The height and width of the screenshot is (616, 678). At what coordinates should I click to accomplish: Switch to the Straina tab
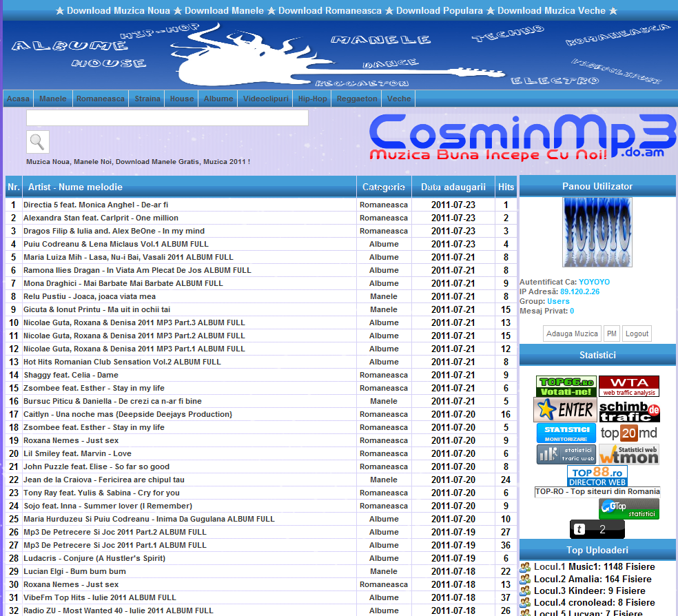coord(147,99)
